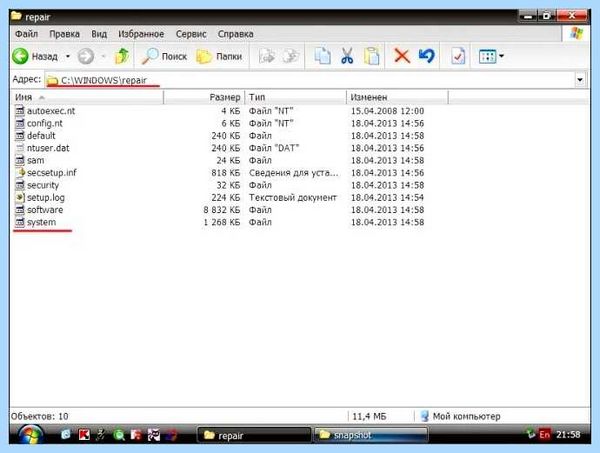Screen dimensions: 600x453
Task: Click the Properties icon
Action: pos(458,56)
